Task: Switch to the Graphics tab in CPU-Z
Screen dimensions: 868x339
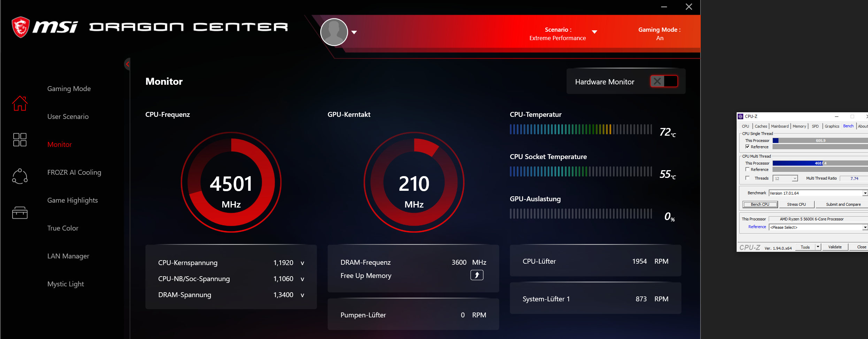Action: [832, 126]
